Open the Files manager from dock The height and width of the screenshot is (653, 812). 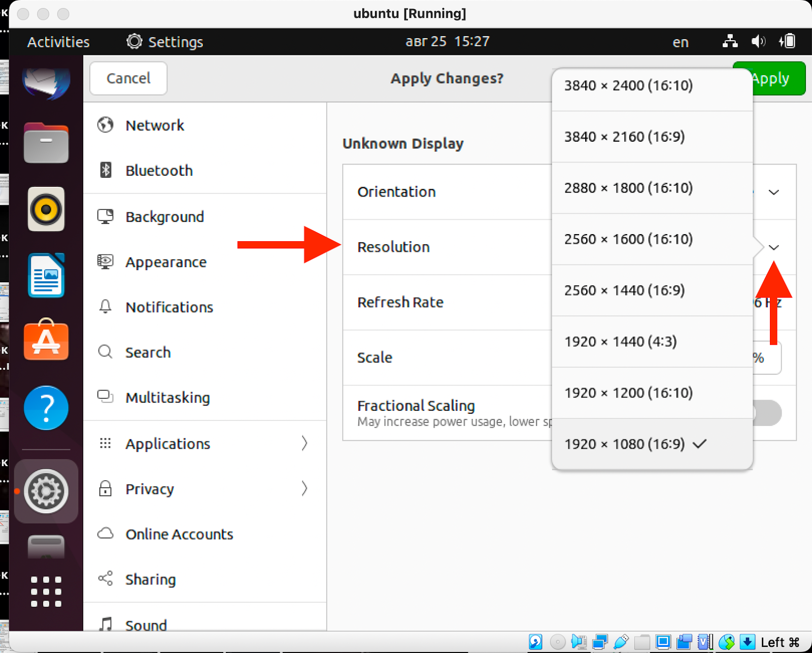coord(46,144)
